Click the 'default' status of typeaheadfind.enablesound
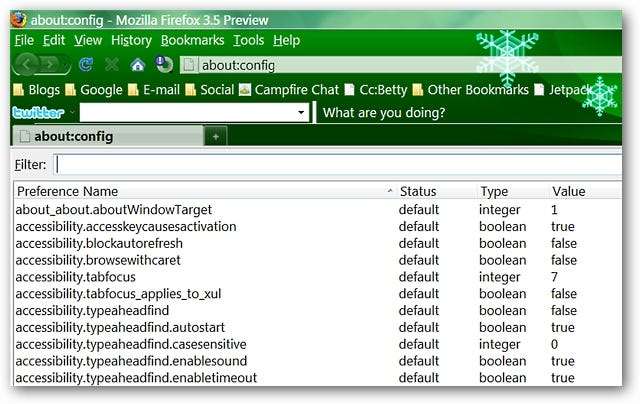The height and width of the screenshot is (404, 640). point(419,361)
